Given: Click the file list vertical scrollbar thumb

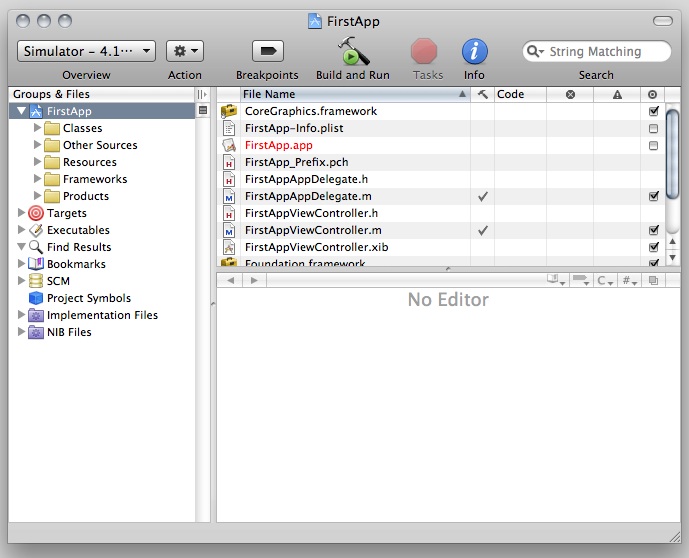Looking at the screenshot, I should click(672, 155).
